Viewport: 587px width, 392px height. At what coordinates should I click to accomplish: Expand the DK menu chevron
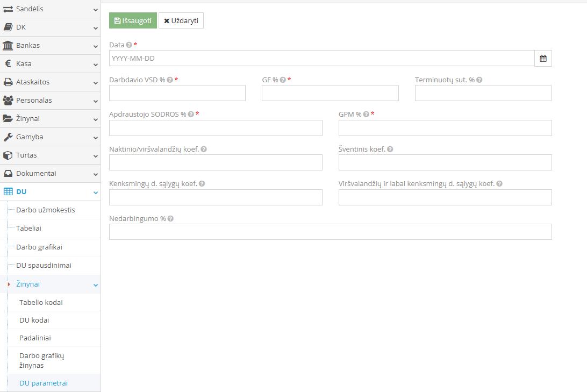coord(96,28)
